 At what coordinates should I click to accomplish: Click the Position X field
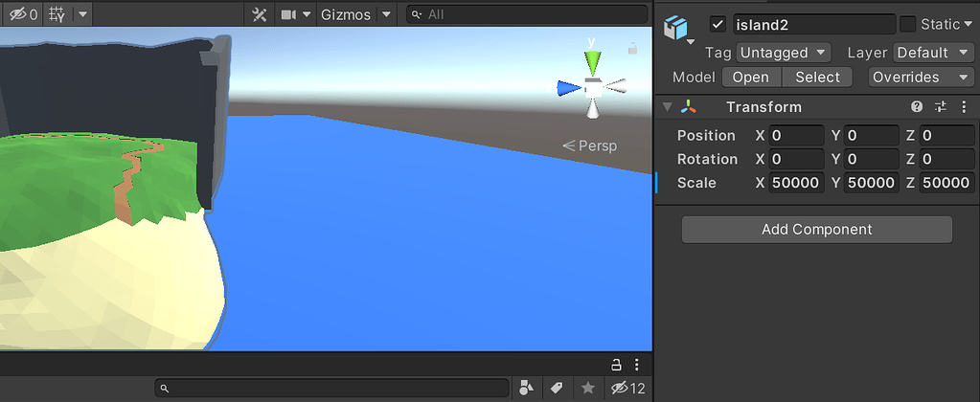(x=796, y=136)
